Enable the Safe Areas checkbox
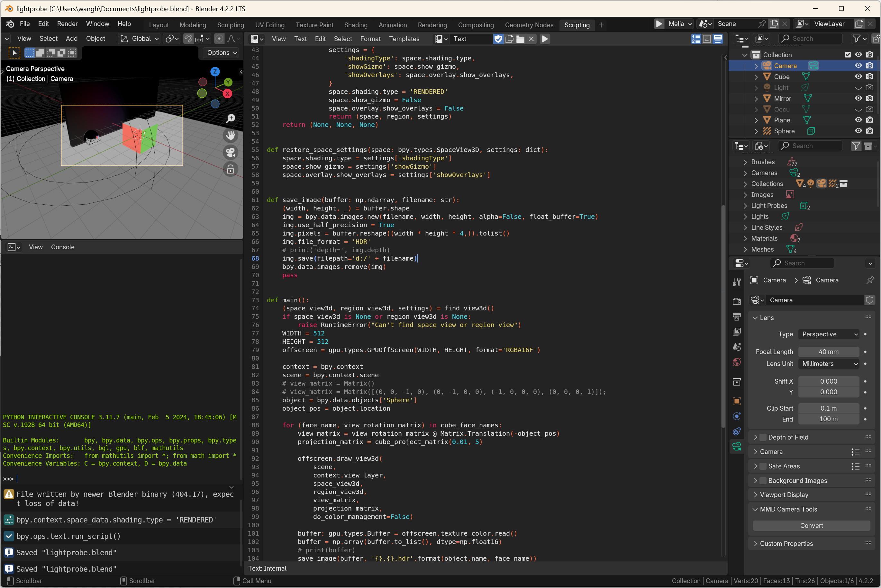Screen dimensions: 881x588 point(763,466)
